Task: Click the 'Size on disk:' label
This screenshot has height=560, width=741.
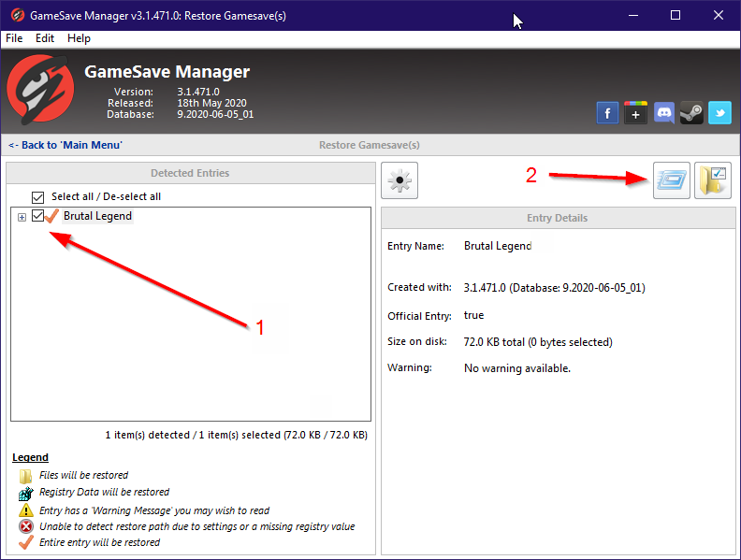Action: (x=417, y=341)
